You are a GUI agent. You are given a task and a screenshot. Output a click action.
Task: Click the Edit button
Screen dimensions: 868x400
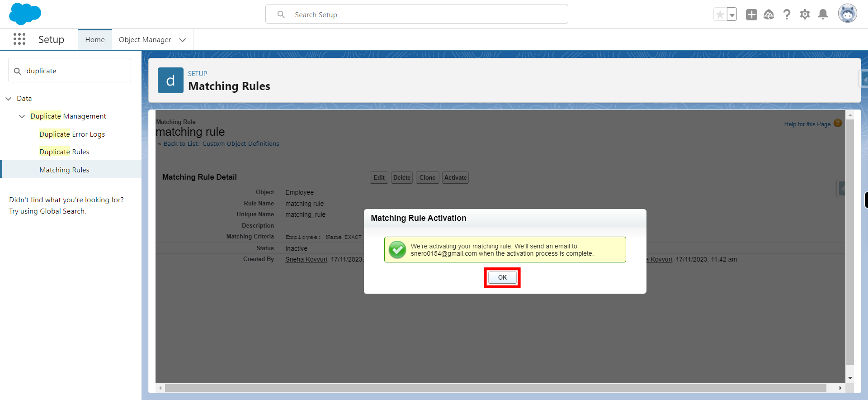[x=379, y=177]
